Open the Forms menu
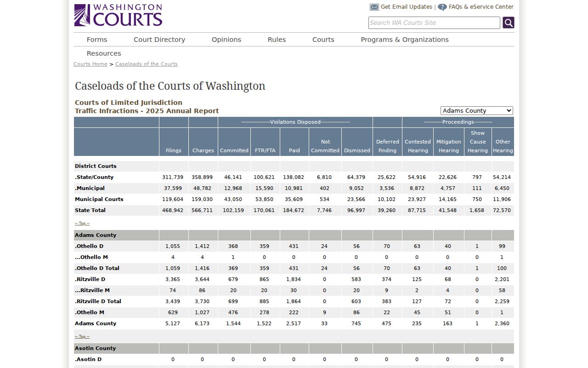Screen dimensions: 588x368 tap(97, 40)
